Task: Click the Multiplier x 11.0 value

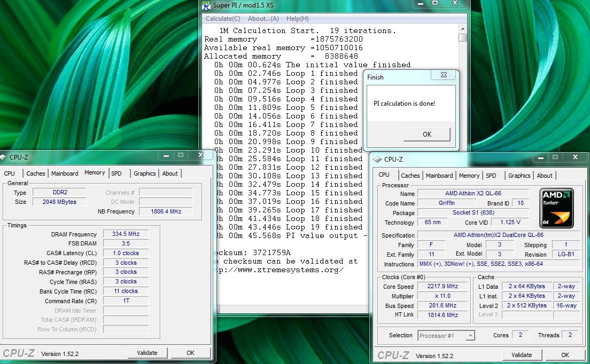Action: (x=443, y=296)
